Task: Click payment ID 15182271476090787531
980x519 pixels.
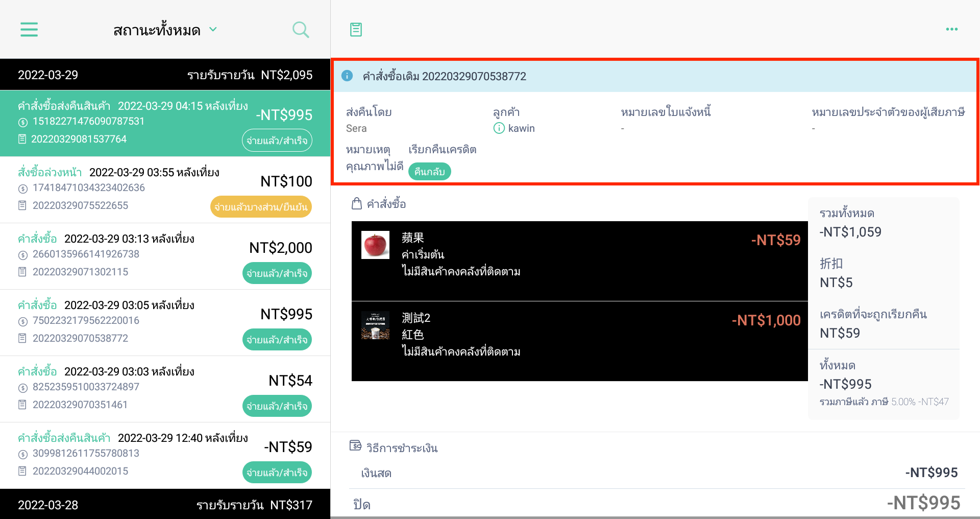Action: pos(88,122)
